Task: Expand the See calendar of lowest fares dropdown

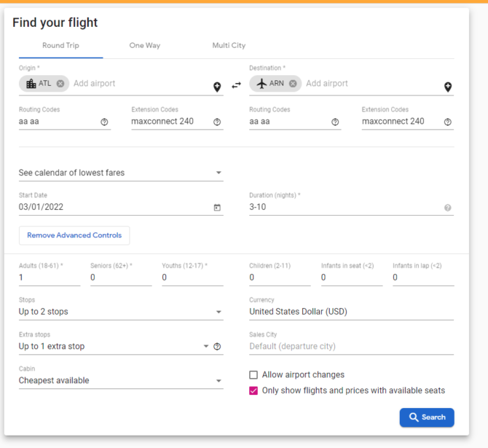Action: [x=121, y=173]
